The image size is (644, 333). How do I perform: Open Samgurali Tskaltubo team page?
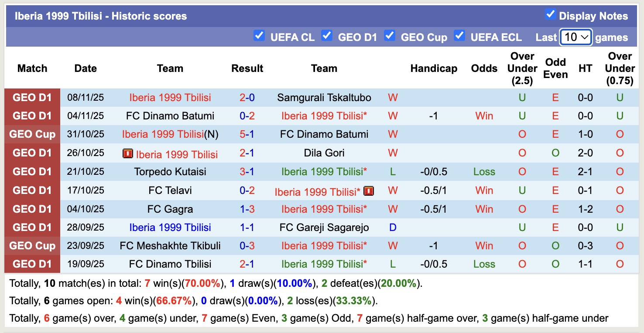pos(324,97)
